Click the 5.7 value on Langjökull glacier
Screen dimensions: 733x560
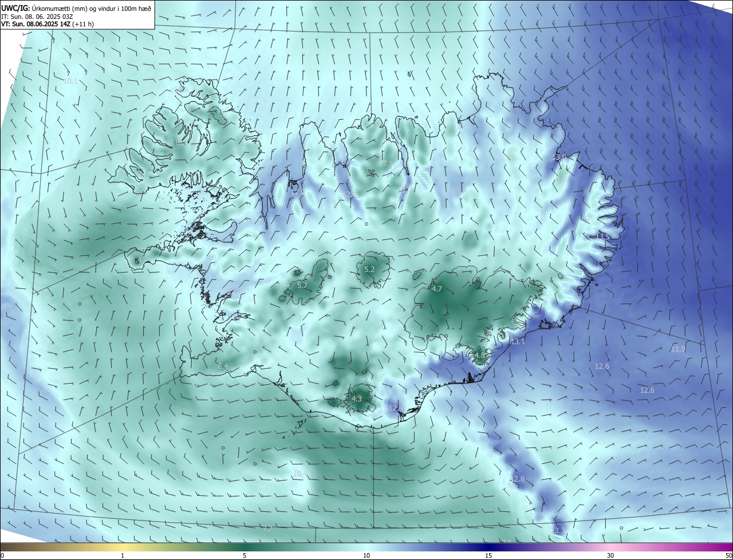[302, 285]
